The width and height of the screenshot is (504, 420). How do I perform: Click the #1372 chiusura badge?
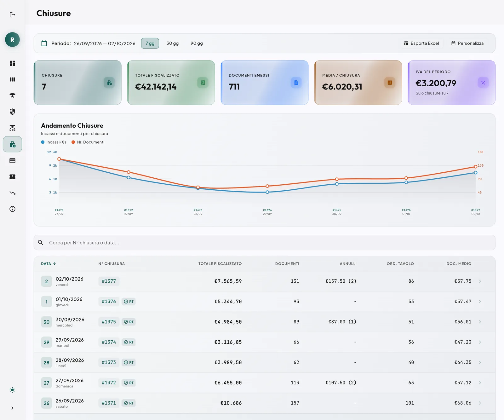109,383
